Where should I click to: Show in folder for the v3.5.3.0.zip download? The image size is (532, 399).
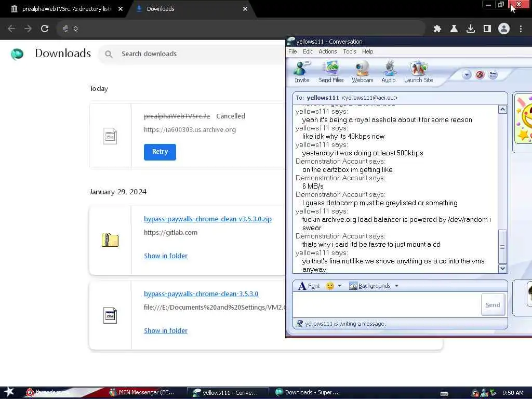166,256
